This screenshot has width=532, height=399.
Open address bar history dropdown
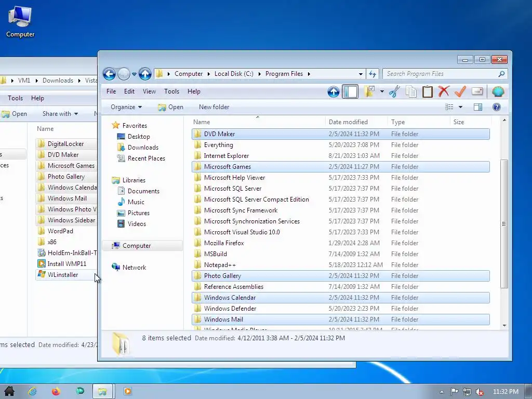[361, 74]
